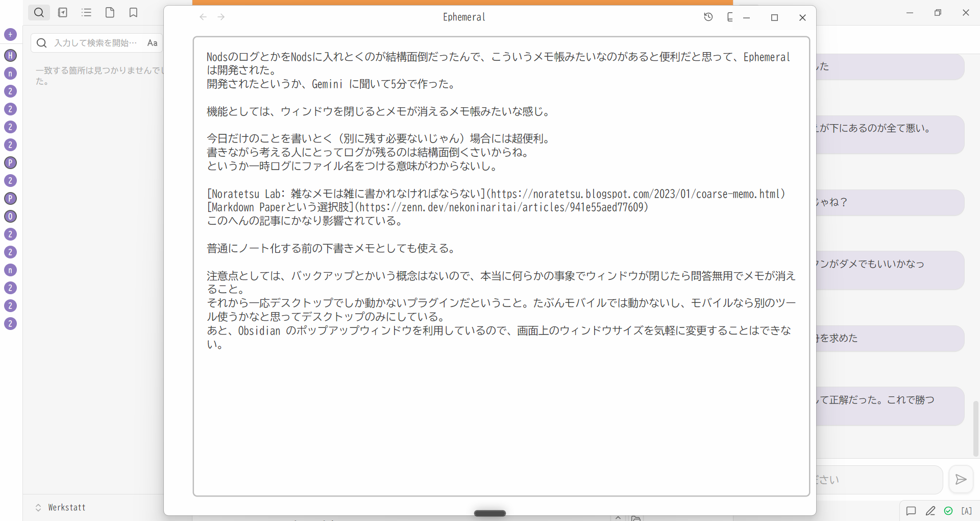Click the notebook navigator icon in the sidebar tabs
980x521 pixels.
[x=63, y=13]
